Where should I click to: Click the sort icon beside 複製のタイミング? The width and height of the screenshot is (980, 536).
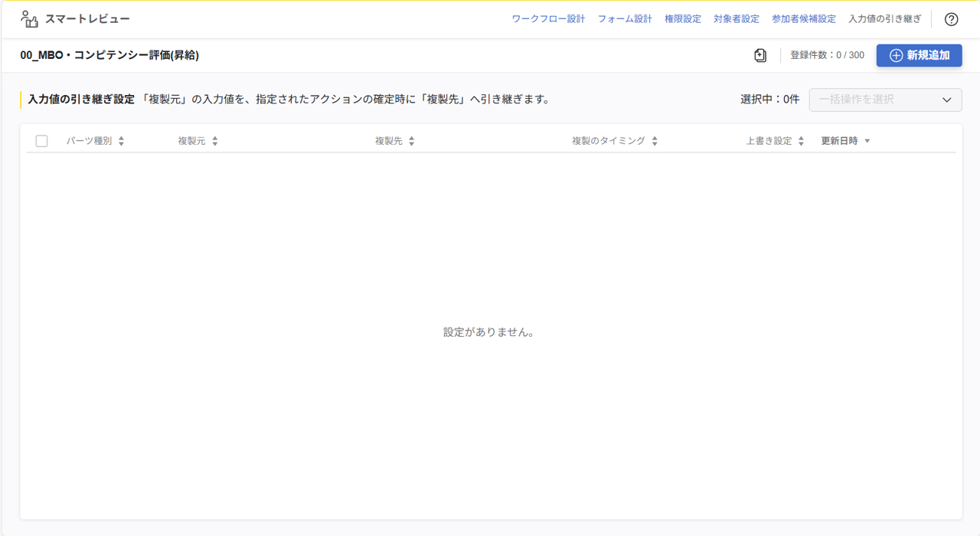click(654, 140)
